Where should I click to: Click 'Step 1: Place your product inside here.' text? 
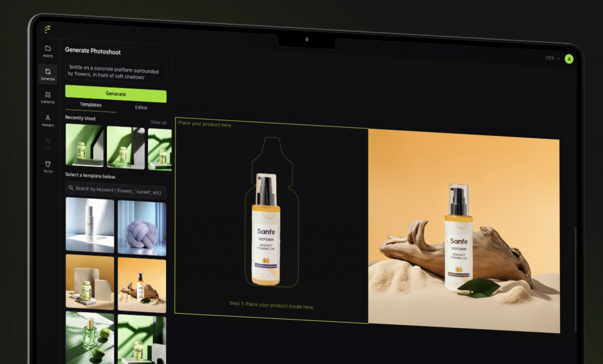(271, 305)
